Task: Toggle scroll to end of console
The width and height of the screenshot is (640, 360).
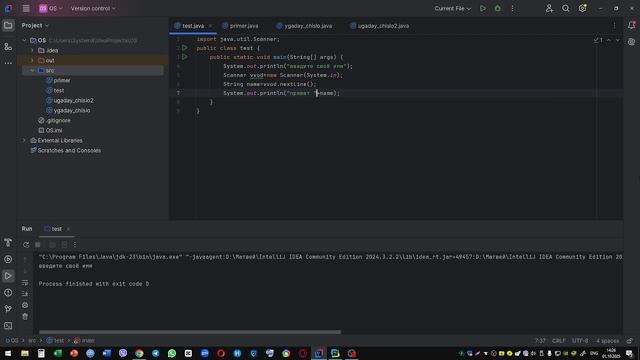Action: pos(25,294)
